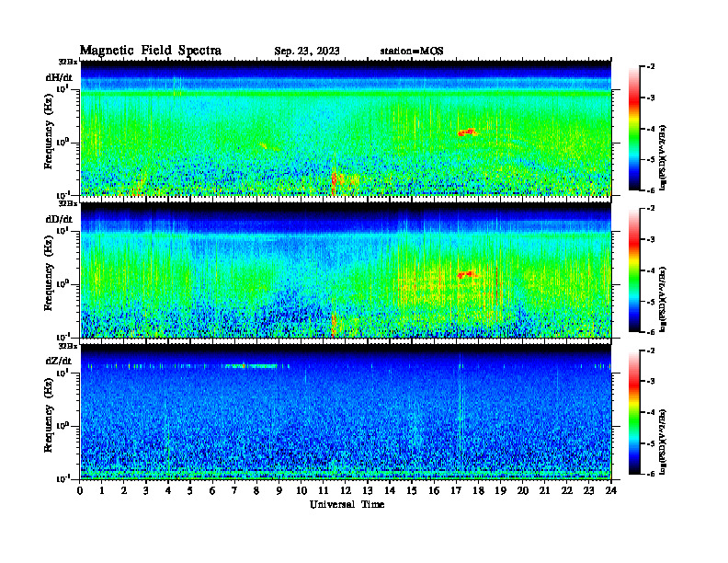Click the hour 3 tick label
Image resolution: width=728 pixels, height=563 pixels.
point(146,490)
